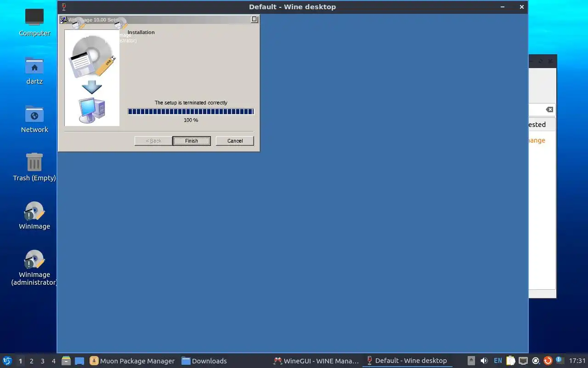Open the volume speaker tray icon
The height and width of the screenshot is (368, 588).
tap(484, 361)
